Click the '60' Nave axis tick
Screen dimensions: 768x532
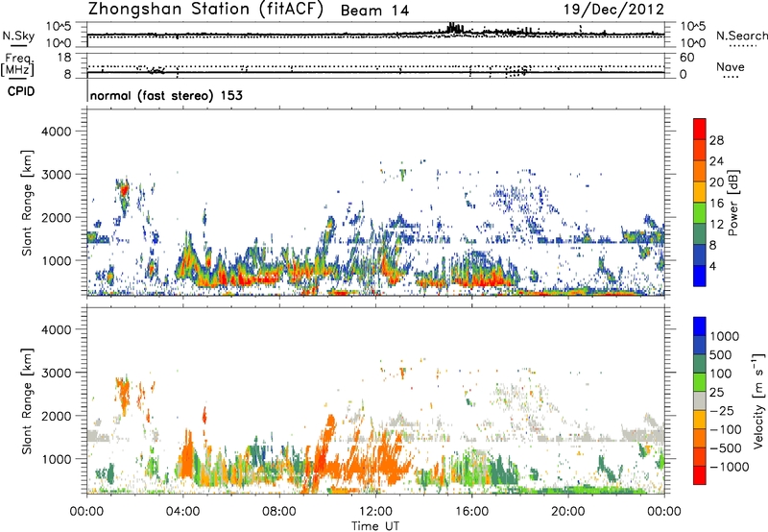[687, 58]
